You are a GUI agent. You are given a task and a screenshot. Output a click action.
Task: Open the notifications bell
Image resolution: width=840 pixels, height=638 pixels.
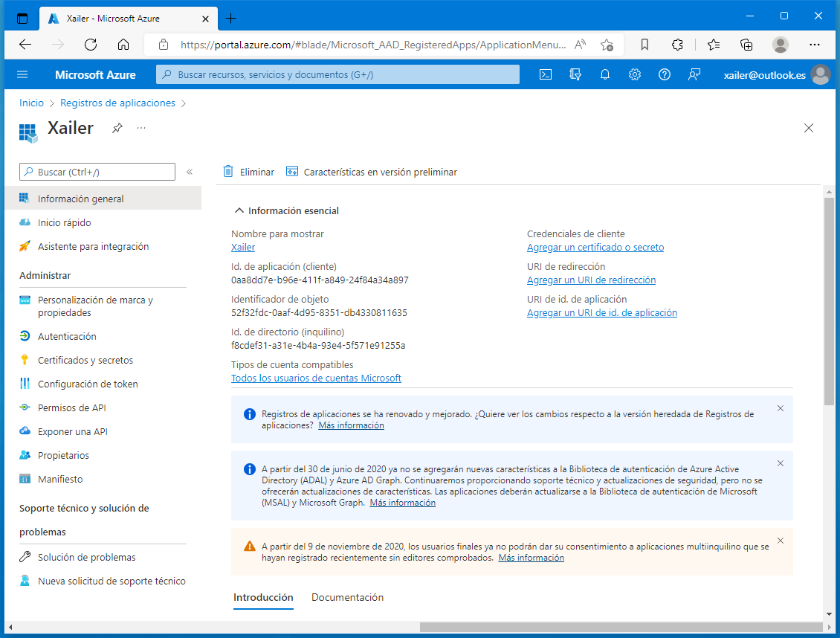605,74
